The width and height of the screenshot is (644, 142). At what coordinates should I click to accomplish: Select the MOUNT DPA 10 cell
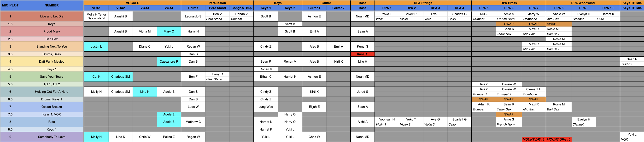coord(558,140)
